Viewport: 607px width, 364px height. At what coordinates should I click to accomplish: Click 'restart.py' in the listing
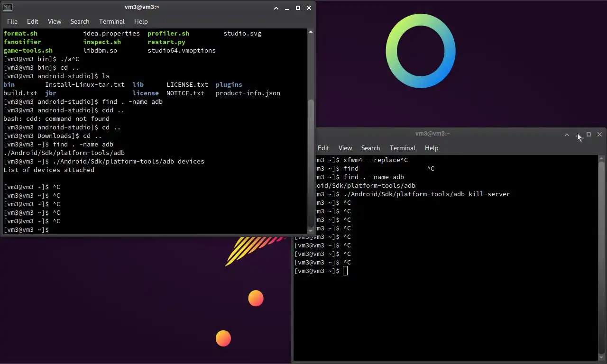(x=166, y=42)
